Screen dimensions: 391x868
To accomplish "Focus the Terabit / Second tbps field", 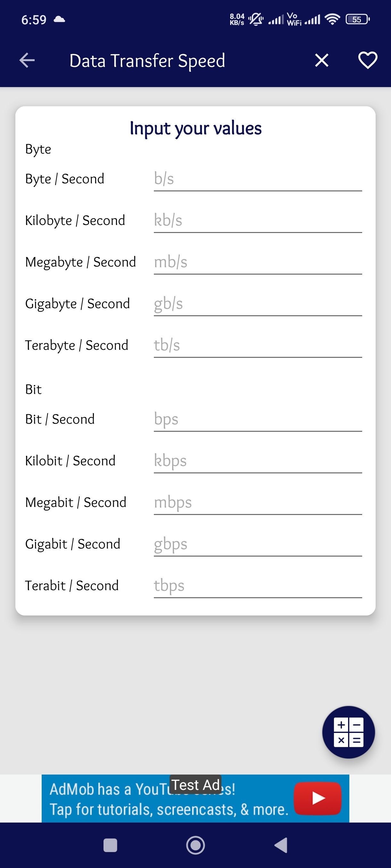I will (257, 586).
